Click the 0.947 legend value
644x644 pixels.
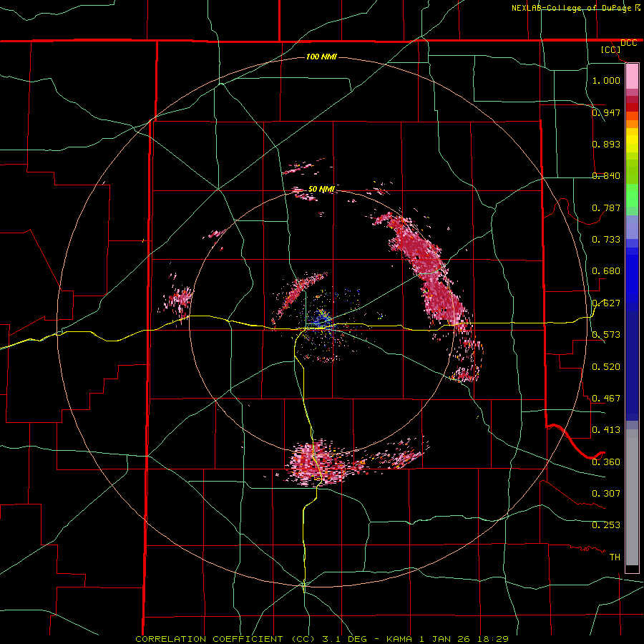[x=606, y=112]
